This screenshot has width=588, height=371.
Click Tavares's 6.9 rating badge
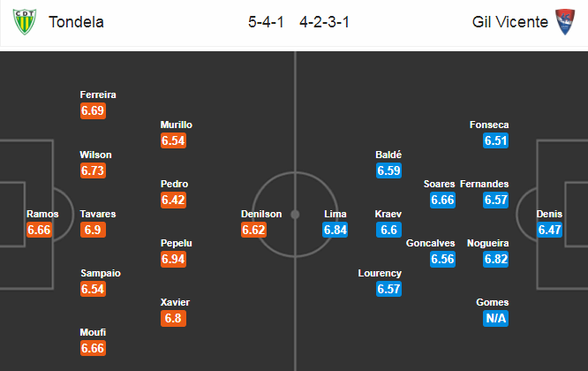[93, 230]
